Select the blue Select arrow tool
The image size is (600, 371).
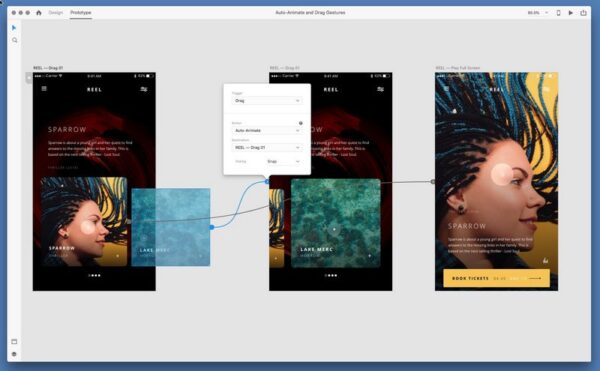coord(14,28)
